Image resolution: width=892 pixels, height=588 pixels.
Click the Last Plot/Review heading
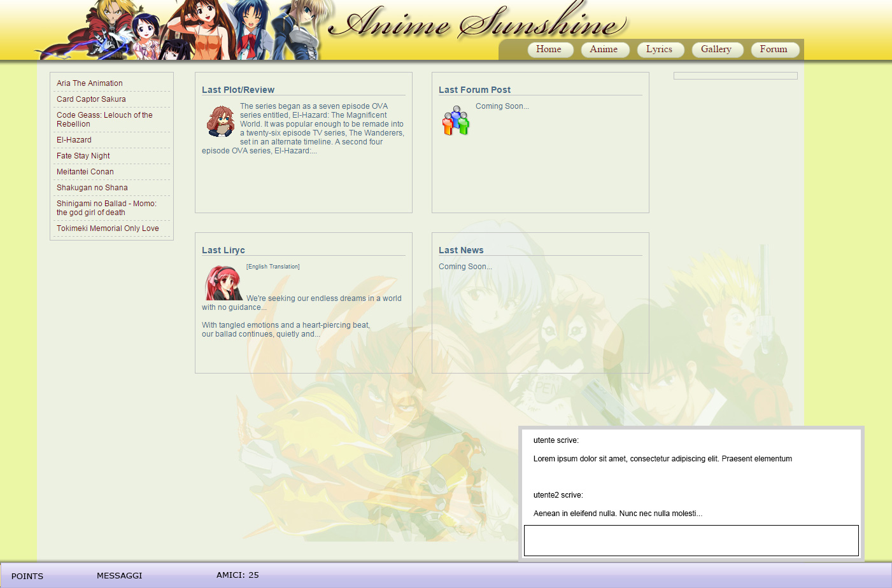[x=238, y=90]
